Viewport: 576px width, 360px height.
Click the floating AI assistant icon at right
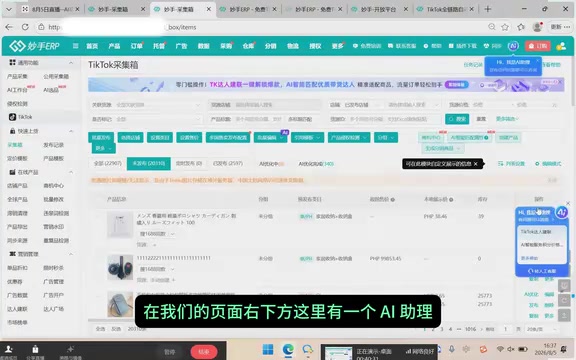[561, 212]
